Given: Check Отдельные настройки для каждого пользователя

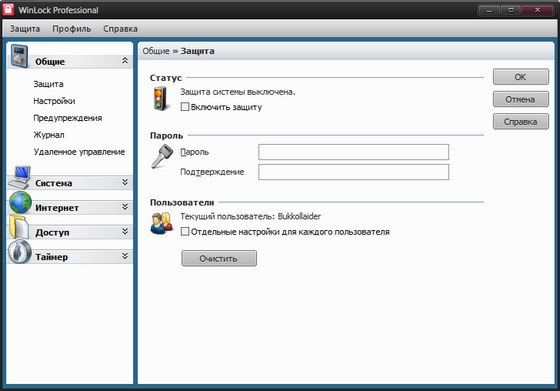Looking at the screenshot, I should point(185,232).
